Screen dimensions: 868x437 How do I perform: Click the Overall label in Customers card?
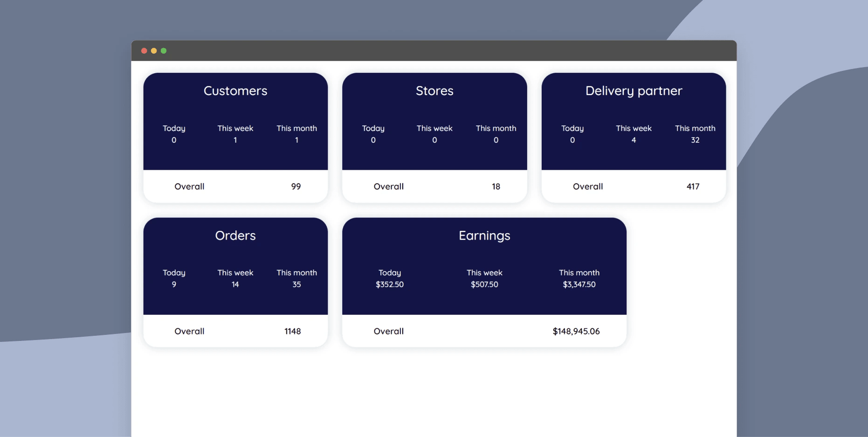[x=189, y=187]
